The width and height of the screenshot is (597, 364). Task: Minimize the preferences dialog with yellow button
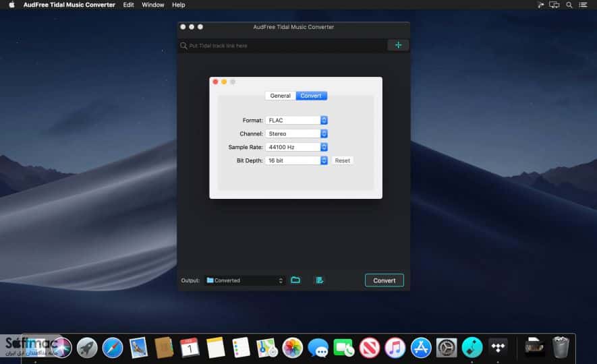click(224, 82)
